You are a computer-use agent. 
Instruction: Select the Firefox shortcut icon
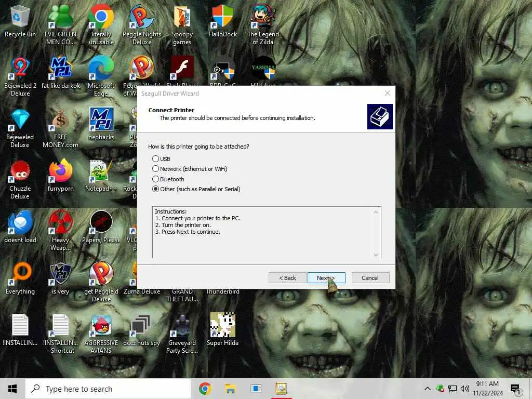click(60, 176)
